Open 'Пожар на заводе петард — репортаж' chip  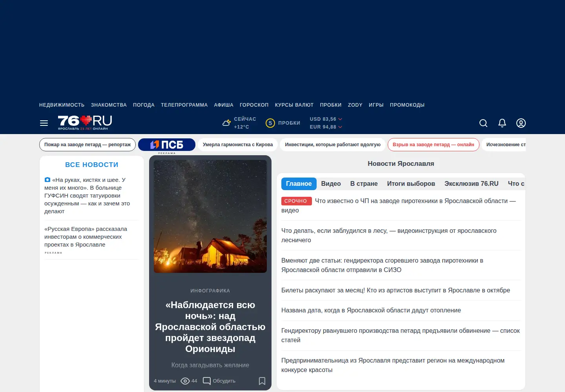click(87, 145)
